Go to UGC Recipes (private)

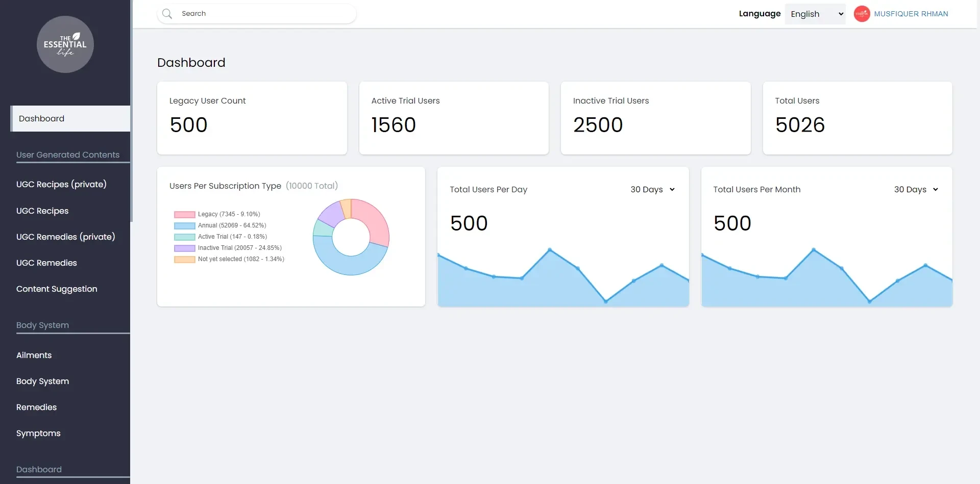pyautogui.click(x=61, y=185)
